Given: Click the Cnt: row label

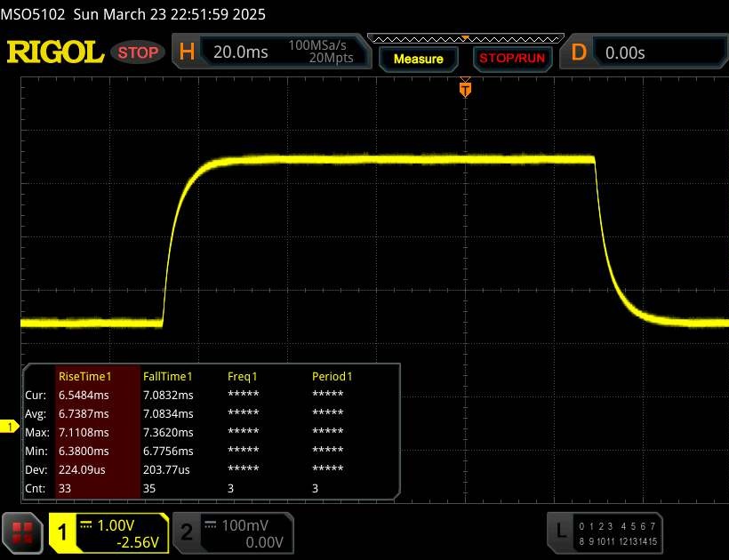Looking at the screenshot, I should click(36, 488).
